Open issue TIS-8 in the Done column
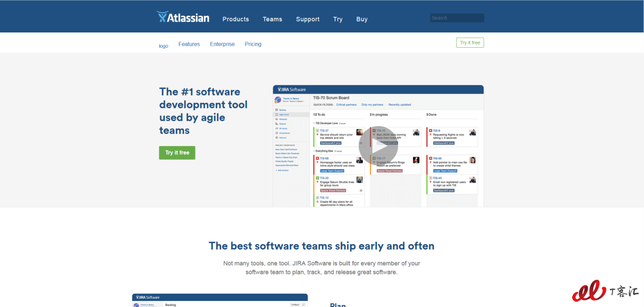 [436, 130]
